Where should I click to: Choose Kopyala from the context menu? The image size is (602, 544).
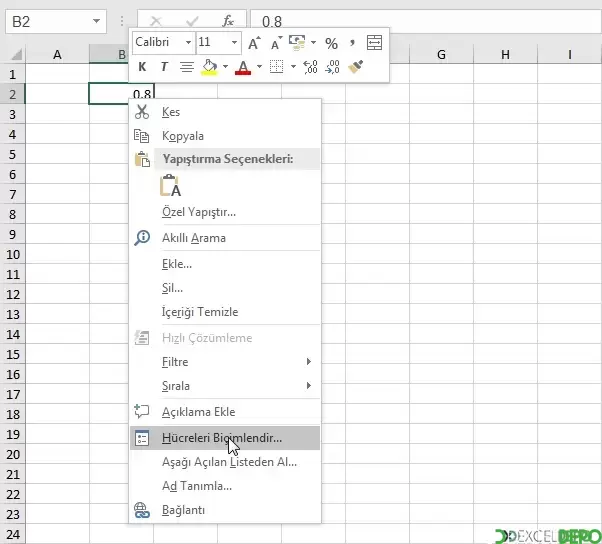225,136
